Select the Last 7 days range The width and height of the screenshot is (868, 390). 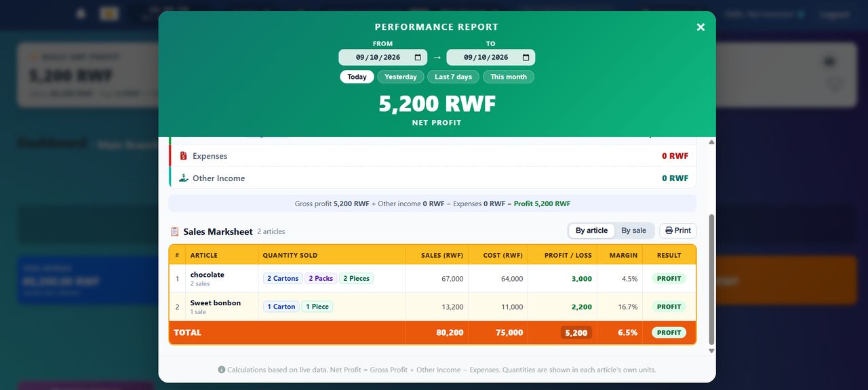[454, 77]
